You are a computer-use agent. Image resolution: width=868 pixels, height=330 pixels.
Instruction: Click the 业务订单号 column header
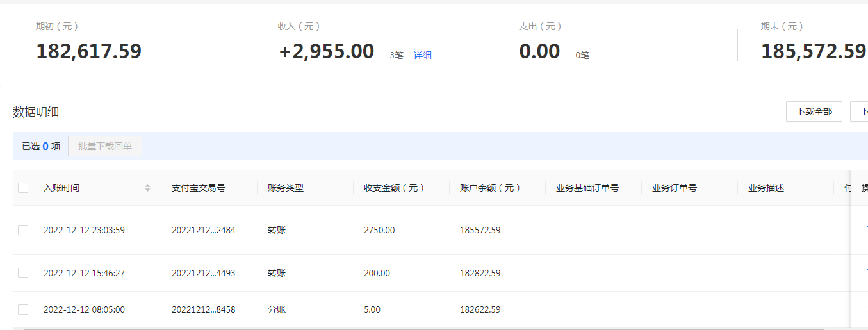(x=675, y=188)
